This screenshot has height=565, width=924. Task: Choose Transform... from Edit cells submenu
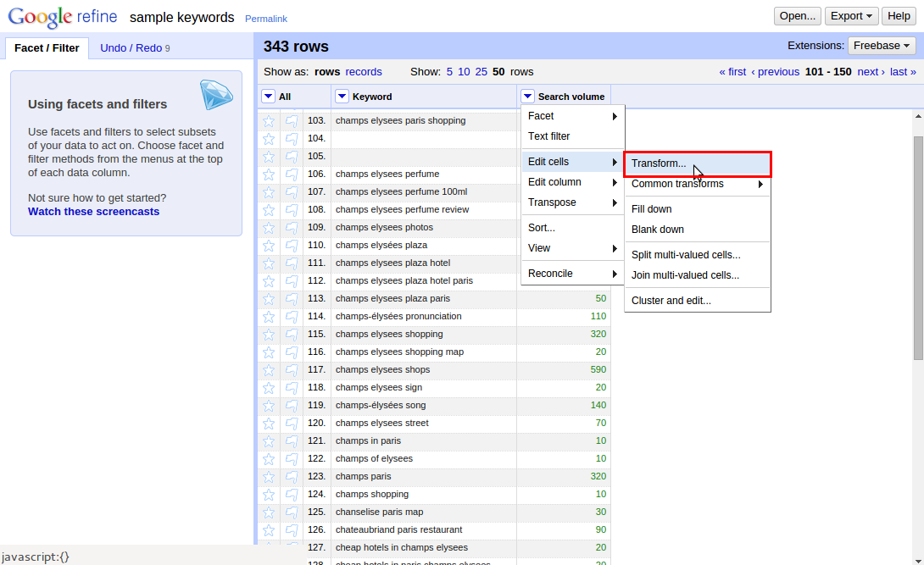(697, 163)
